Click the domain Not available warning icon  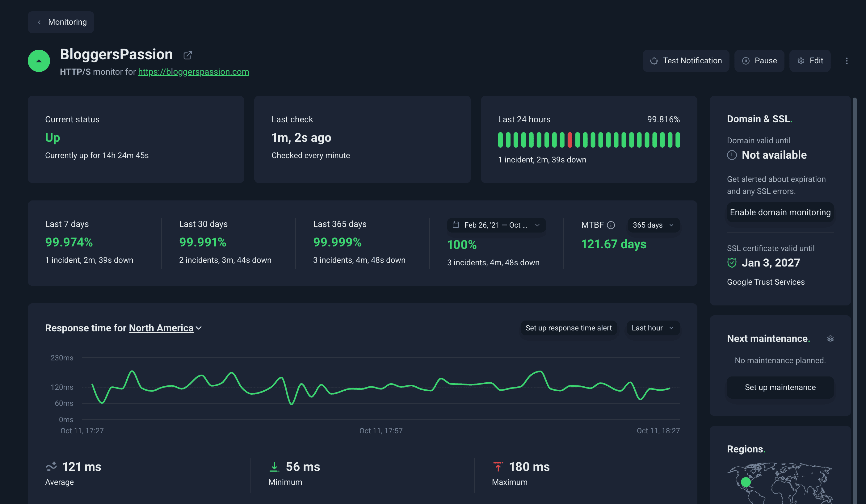click(732, 155)
